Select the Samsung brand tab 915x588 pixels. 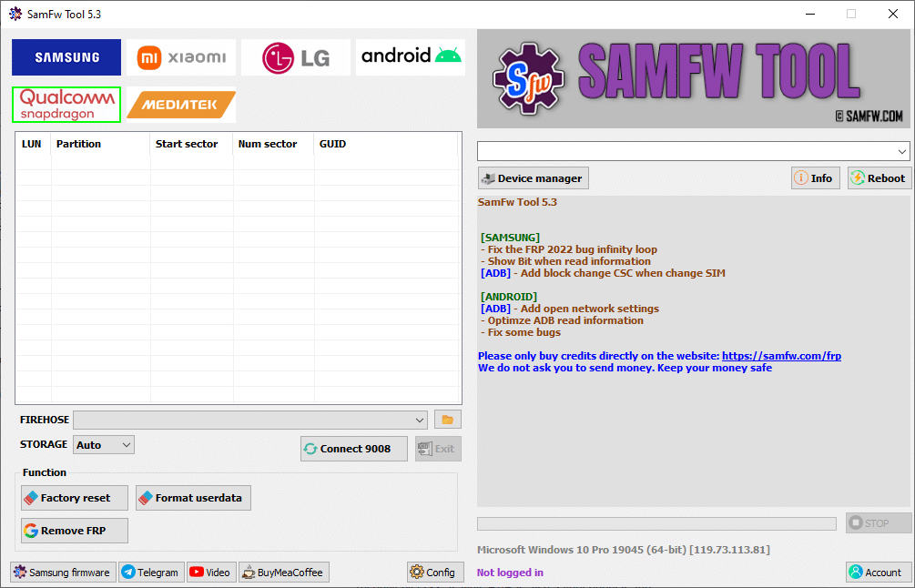(x=66, y=56)
